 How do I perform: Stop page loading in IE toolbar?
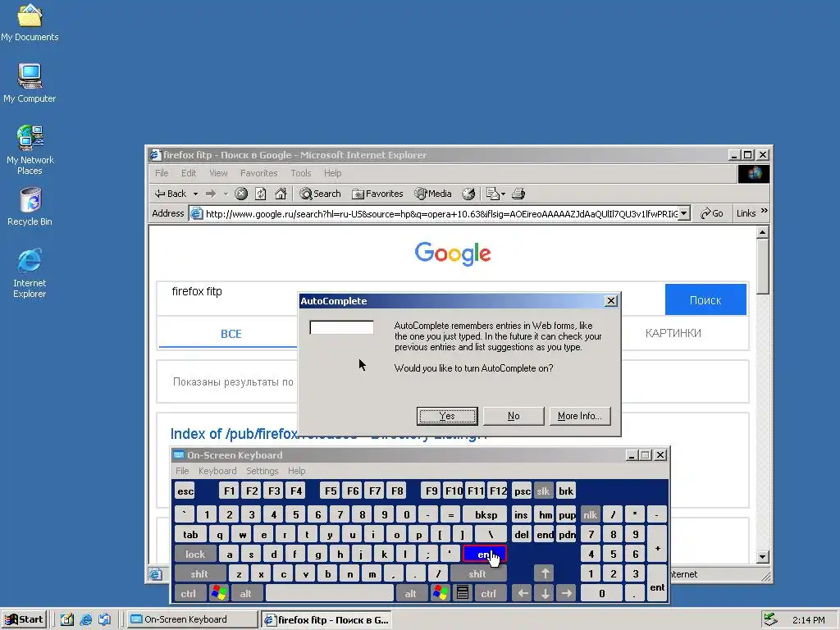pos(241,194)
